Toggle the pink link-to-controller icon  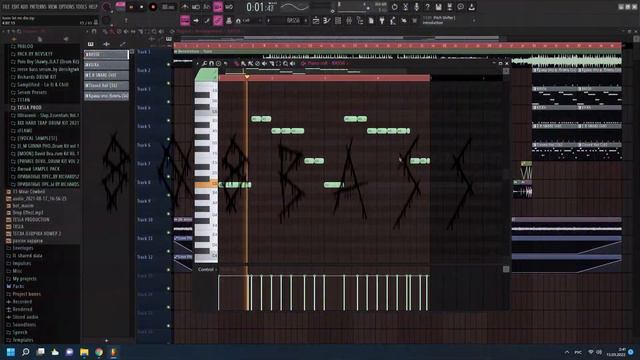point(218,20)
